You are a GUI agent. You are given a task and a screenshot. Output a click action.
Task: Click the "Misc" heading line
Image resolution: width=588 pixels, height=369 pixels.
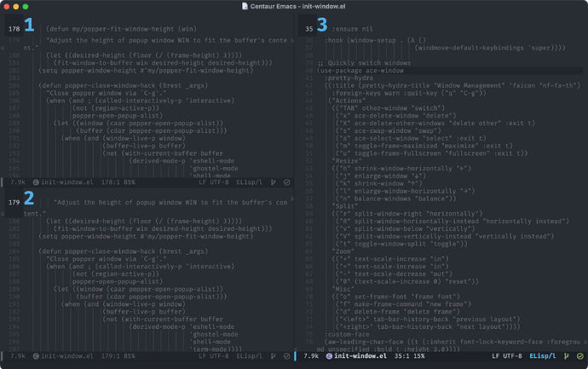pos(343,289)
